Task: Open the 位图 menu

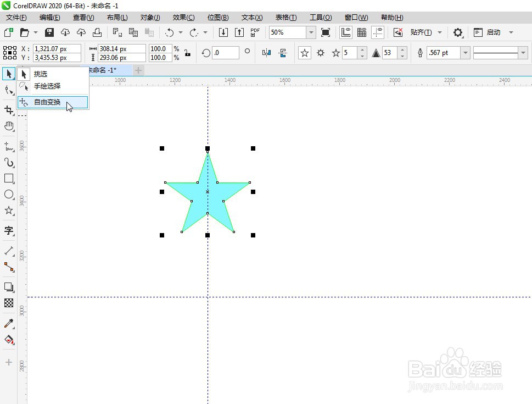Action: 218,18
